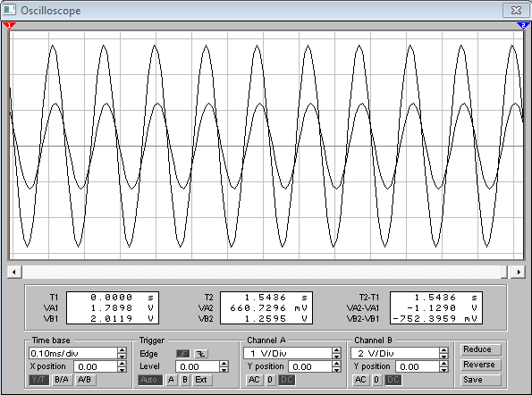Viewport: 532px width, 395px height.
Task: Click the VA2 readout 660.7296 mV
Action: pos(268,307)
